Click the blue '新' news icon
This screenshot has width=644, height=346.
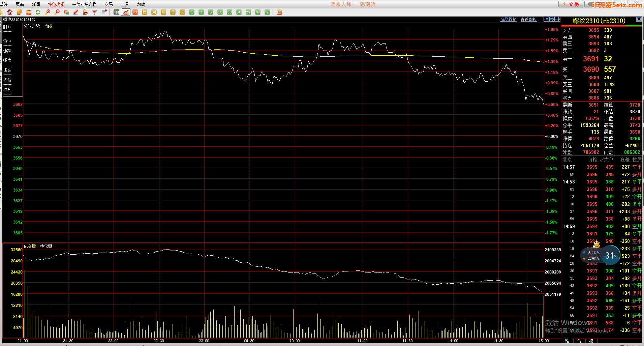click(104, 12)
